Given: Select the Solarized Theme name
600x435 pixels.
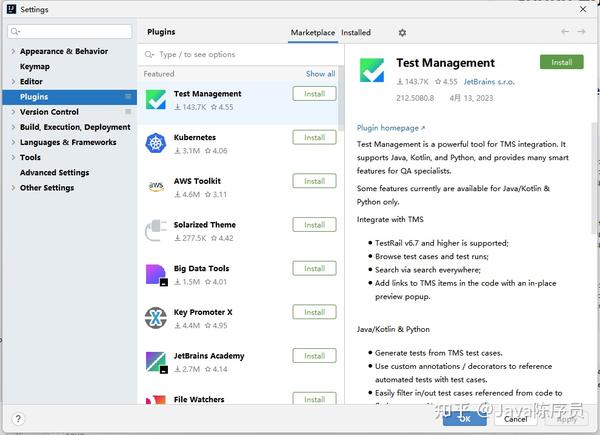Looking at the screenshot, I should pos(205,225).
